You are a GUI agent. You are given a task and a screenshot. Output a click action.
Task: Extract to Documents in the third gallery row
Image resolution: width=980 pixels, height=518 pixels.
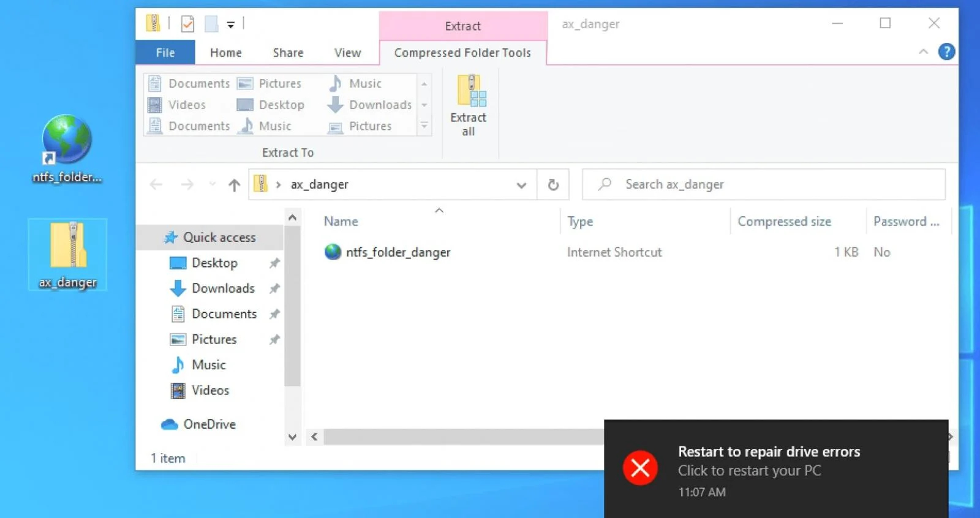pos(190,126)
